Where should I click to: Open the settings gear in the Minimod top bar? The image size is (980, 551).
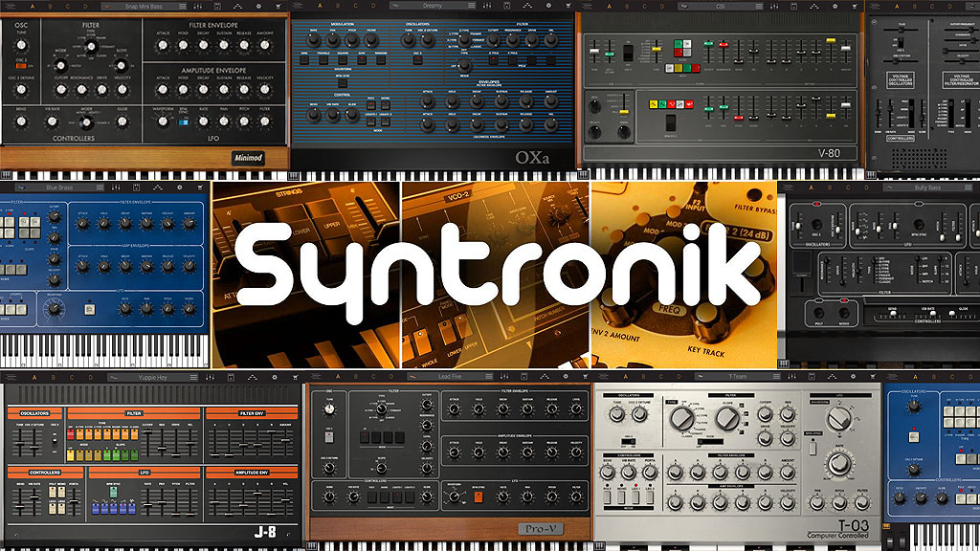(x=258, y=6)
